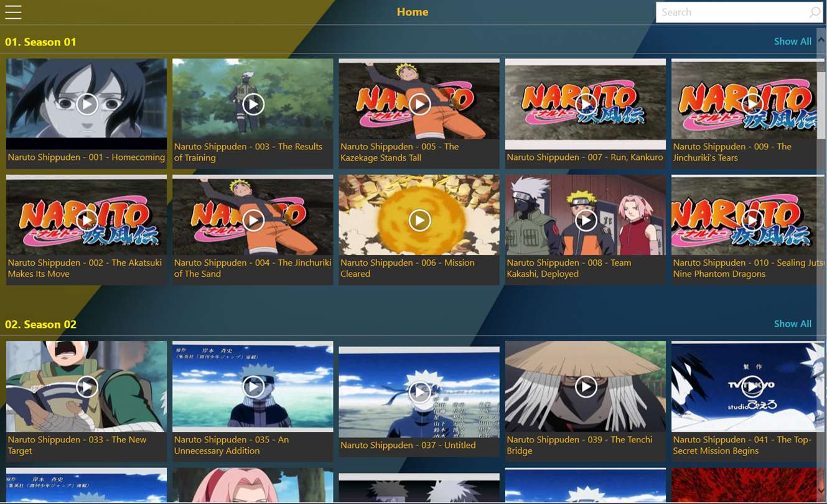Play episode 008 Team Kakashi, Deployed
The width and height of the screenshot is (827, 504).
pyautogui.click(x=586, y=220)
